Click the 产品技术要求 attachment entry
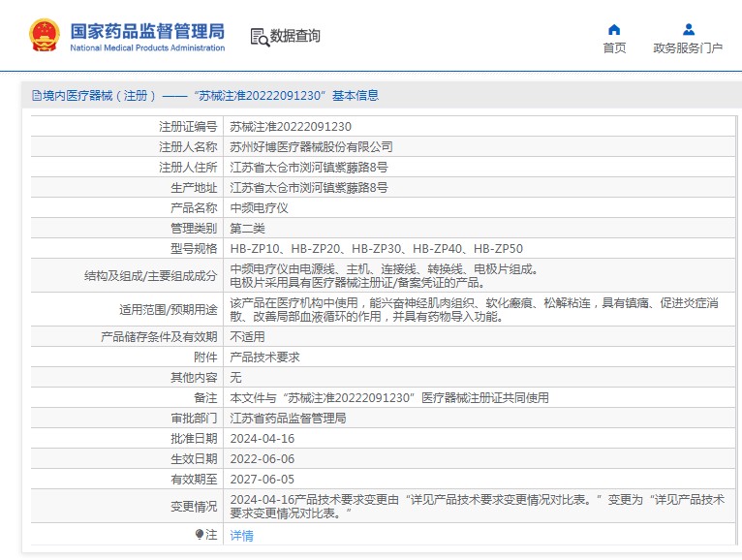 (x=264, y=358)
